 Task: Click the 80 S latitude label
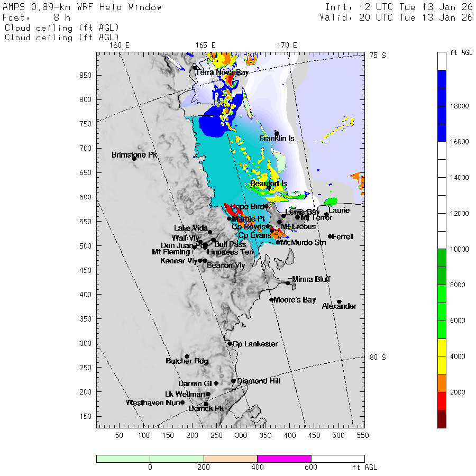(x=378, y=357)
